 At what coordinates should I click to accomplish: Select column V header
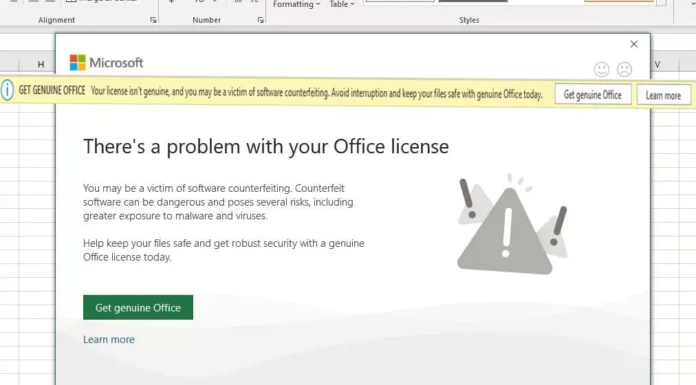657,64
